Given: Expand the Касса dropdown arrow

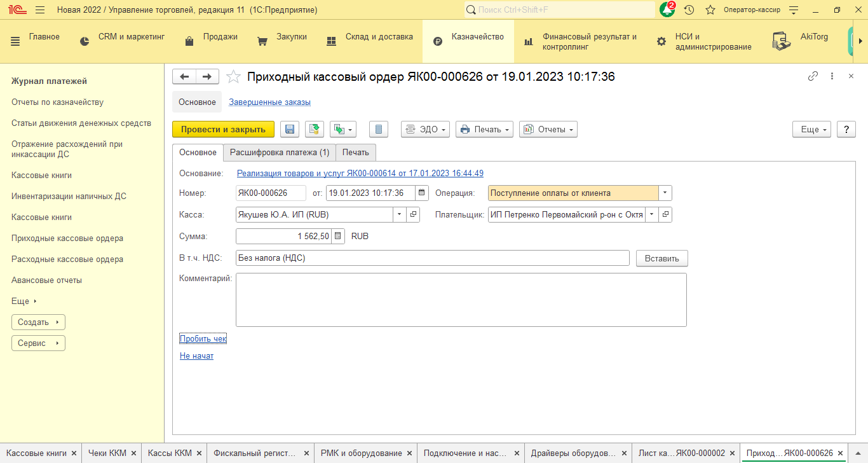Looking at the screenshot, I should tap(400, 214).
